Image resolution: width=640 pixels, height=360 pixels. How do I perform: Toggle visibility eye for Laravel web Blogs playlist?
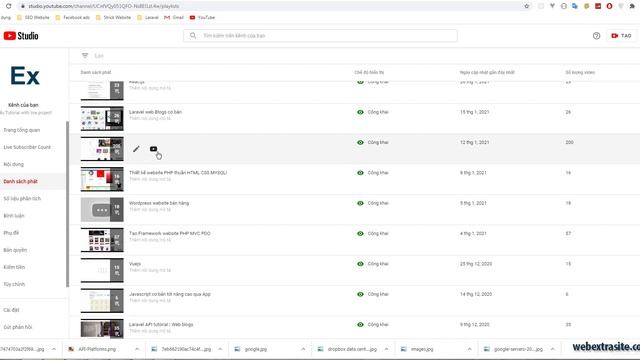click(x=360, y=112)
